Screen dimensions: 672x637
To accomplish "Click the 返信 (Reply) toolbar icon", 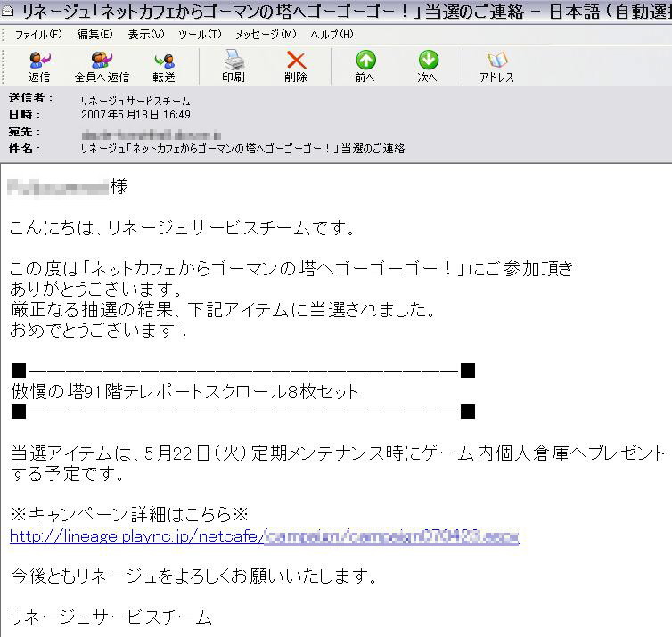I will click(39, 67).
